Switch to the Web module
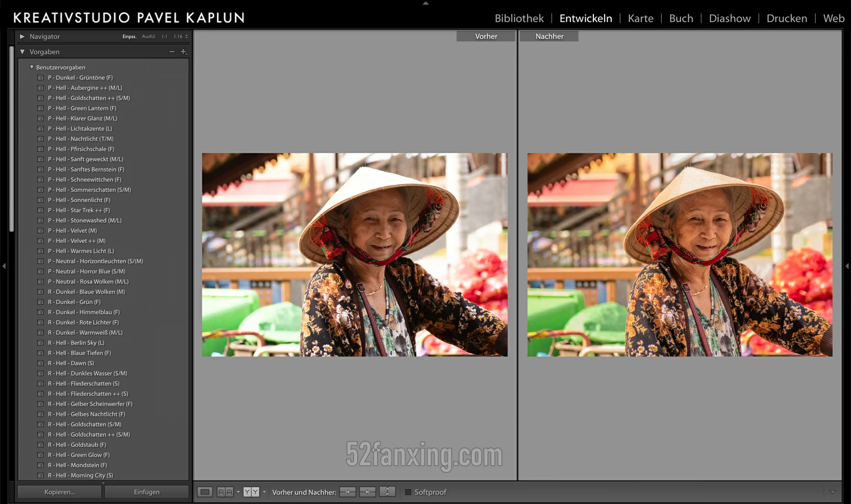 (x=834, y=18)
